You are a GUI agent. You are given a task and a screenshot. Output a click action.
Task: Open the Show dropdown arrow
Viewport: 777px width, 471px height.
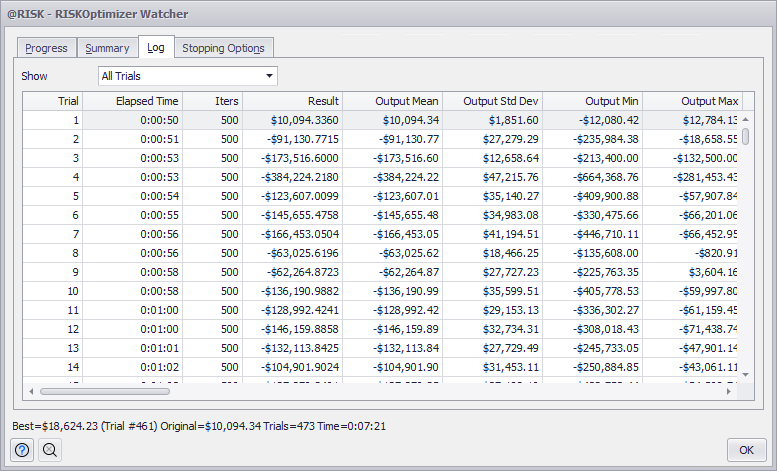point(269,76)
